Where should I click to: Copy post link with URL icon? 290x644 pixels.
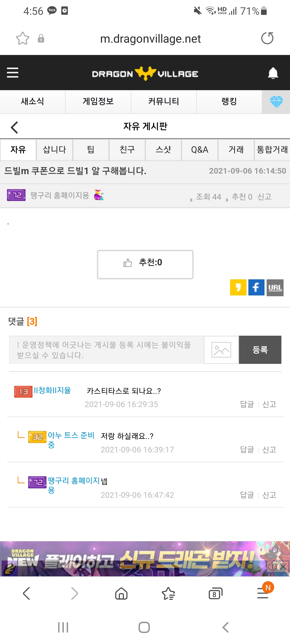(x=275, y=288)
